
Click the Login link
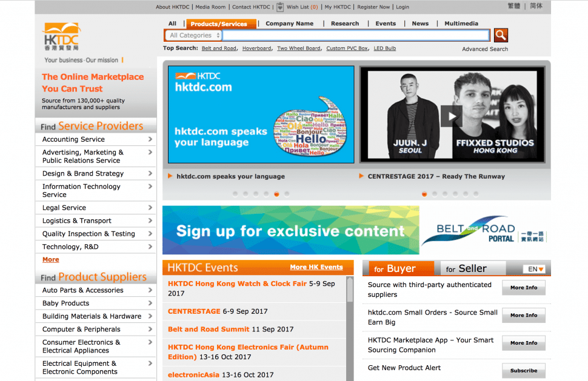[403, 7]
